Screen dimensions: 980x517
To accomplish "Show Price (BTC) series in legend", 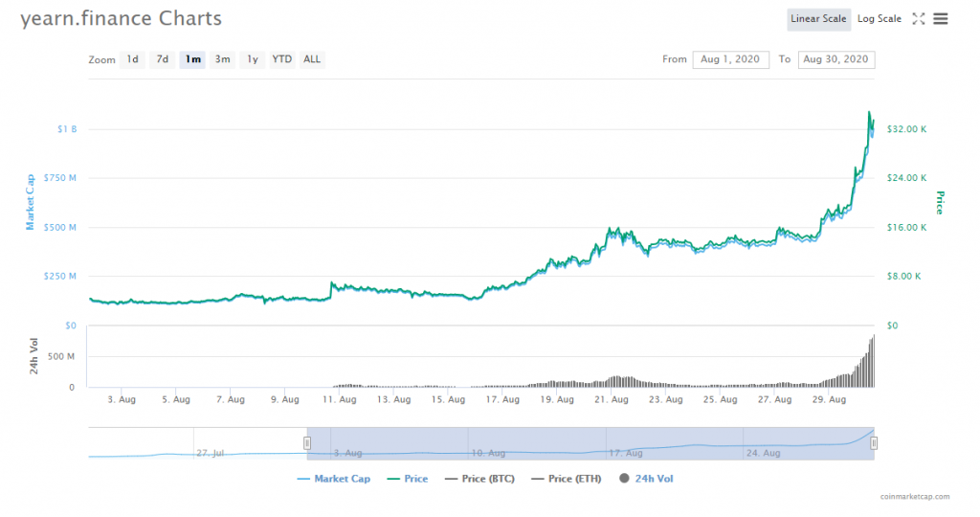I will click(x=480, y=479).
